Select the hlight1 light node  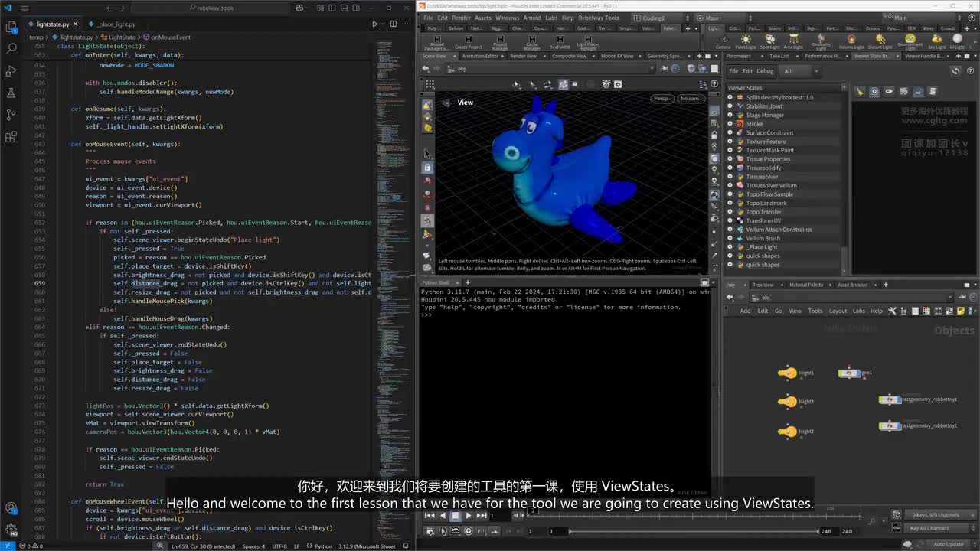[x=787, y=373]
